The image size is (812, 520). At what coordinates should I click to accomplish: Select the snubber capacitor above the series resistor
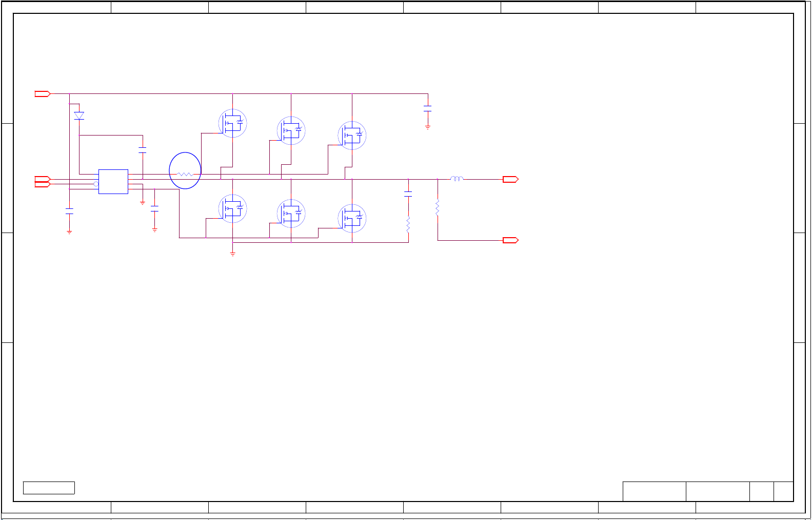(408, 194)
